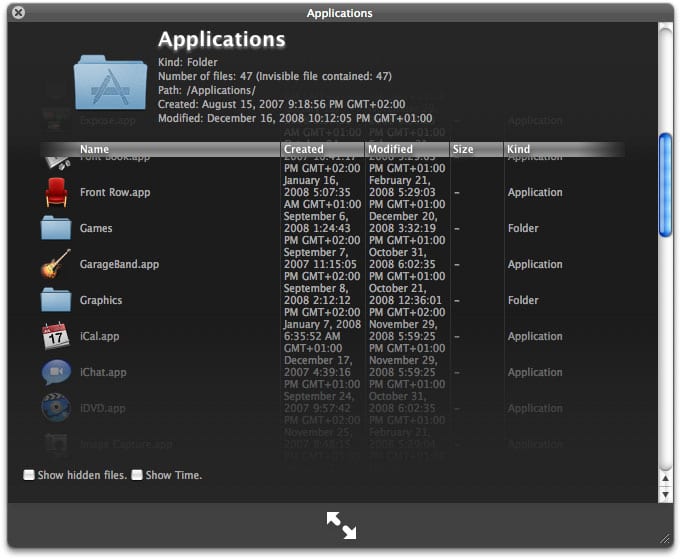
Task: Click Games created date September 6, 2008
Action: 322,228
